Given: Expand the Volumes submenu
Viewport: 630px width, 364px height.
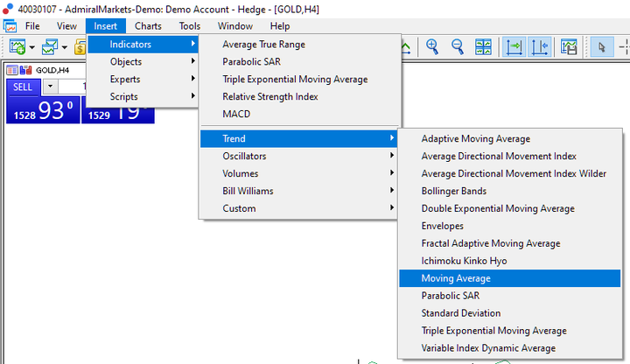Looking at the screenshot, I should tap(298, 173).
